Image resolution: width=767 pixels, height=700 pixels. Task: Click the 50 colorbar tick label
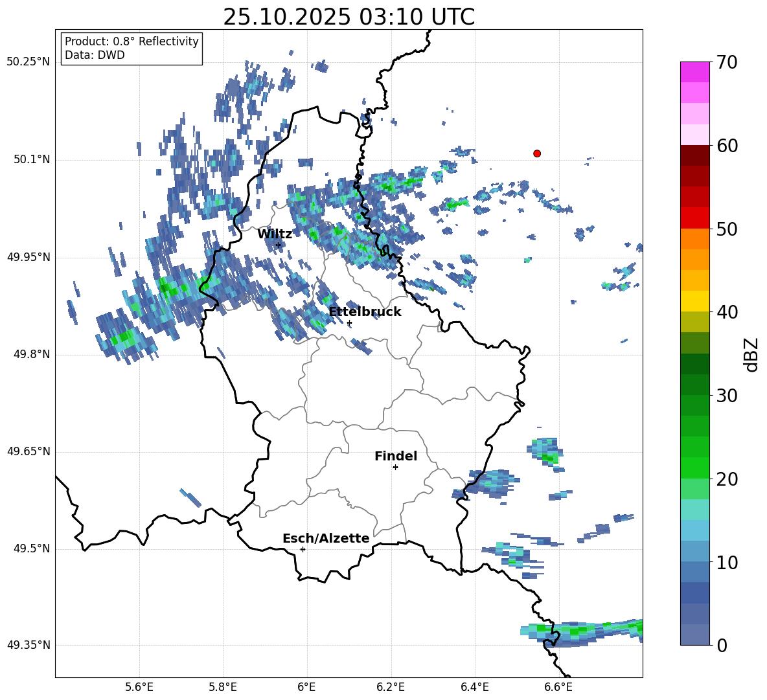click(x=727, y=229)
